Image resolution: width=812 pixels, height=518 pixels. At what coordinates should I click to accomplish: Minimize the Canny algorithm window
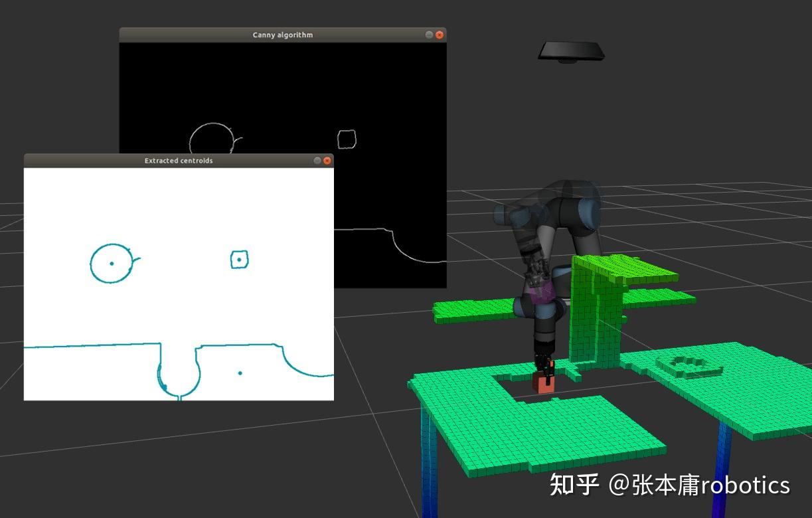tap(430, 34)
